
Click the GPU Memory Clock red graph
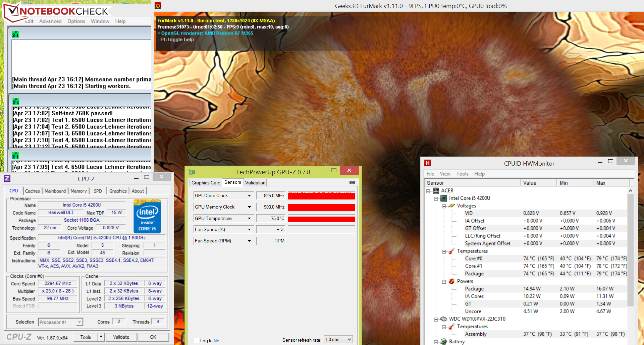(x=321, y=207)
